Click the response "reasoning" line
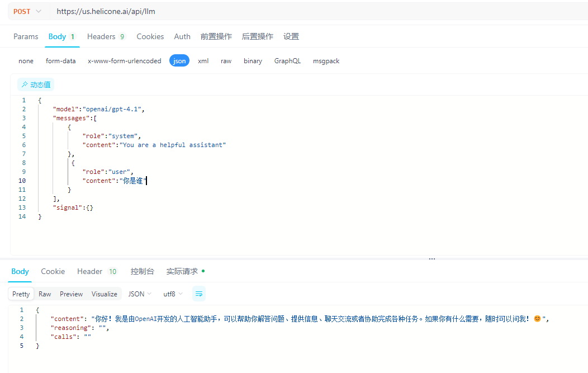The width and height of the screenshot is (588, 373). [80, 328]
